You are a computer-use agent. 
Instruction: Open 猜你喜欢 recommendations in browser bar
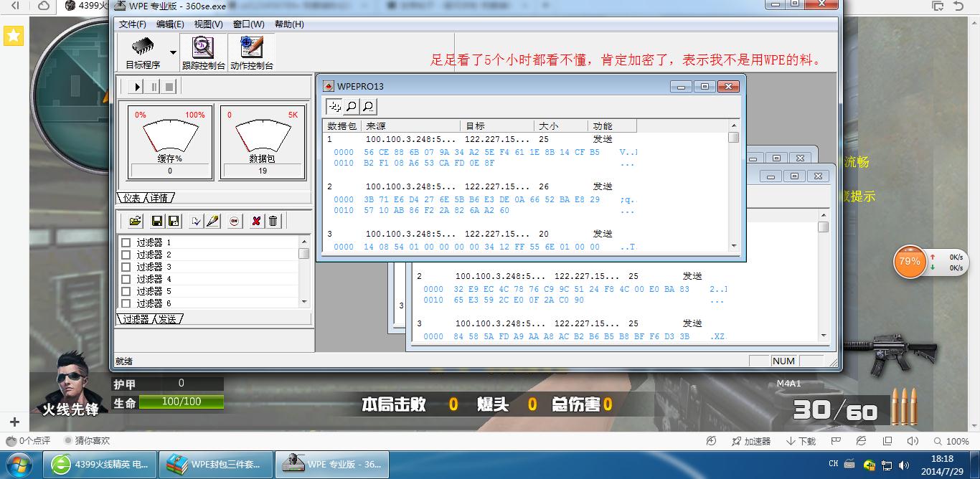(x=87, y=441)
